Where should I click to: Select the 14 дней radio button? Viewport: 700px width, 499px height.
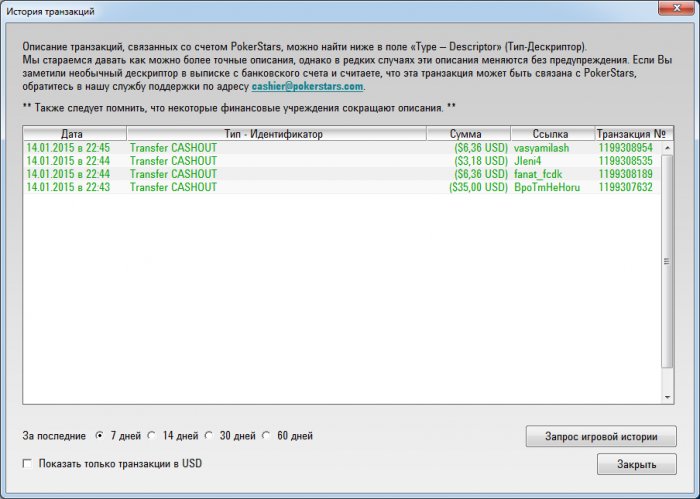(152, 436)
